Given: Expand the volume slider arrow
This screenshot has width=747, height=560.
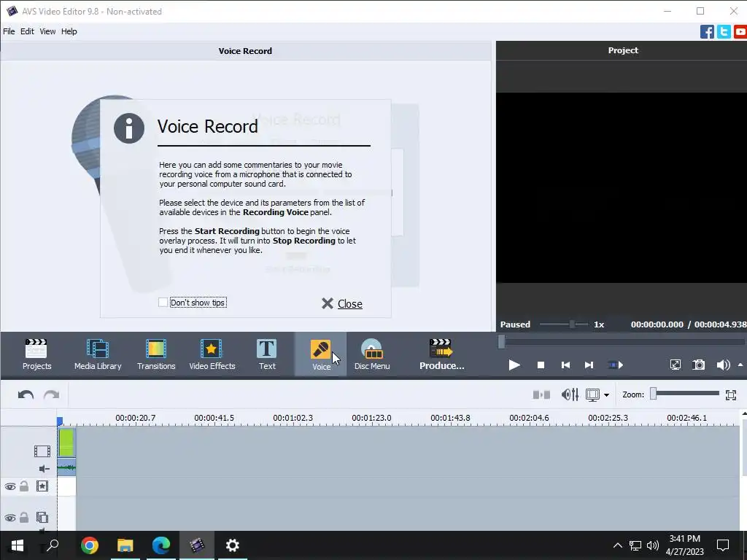Looking at the screenshot, I should click(740, 365).
